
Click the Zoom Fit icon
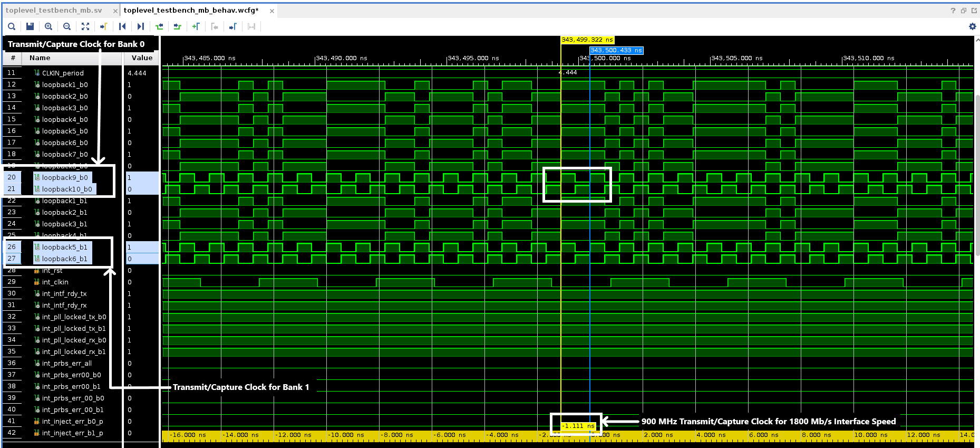click(85, 26)
